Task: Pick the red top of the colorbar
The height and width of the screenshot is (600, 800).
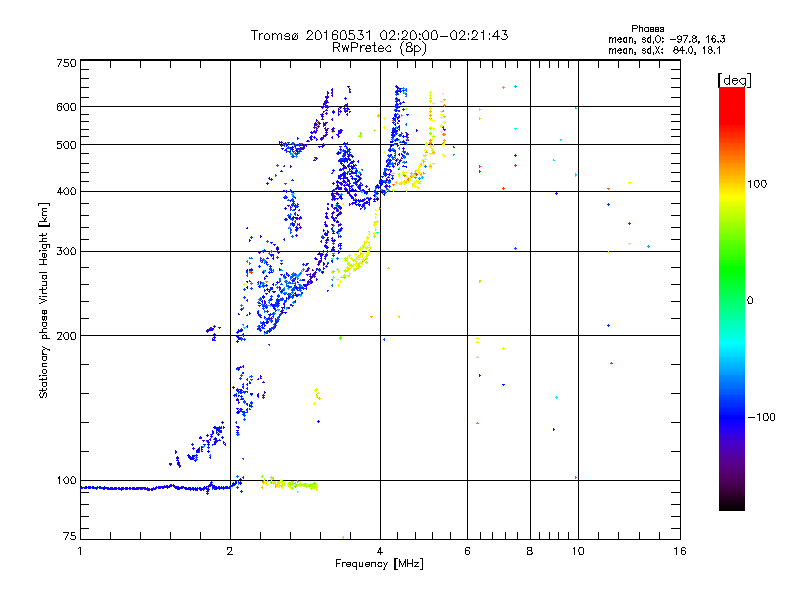Action: 731,93
